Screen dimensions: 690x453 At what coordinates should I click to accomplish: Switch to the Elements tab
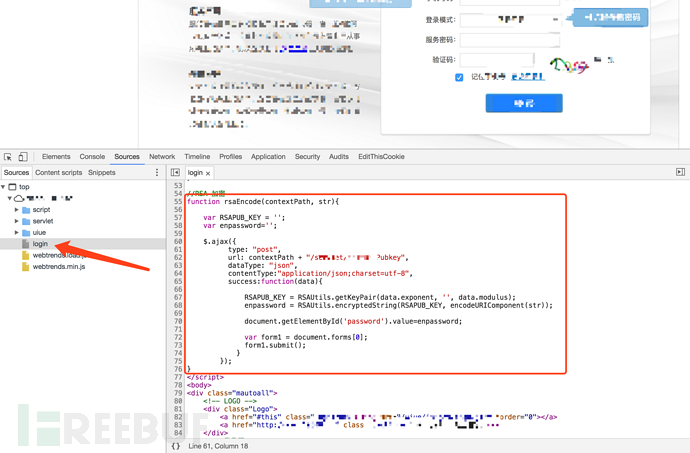[56, 157]
